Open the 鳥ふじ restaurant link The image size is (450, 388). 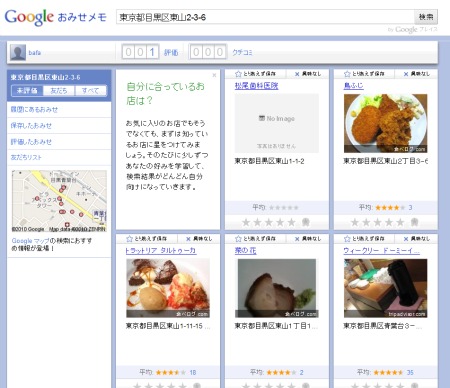tap(353, 86)
